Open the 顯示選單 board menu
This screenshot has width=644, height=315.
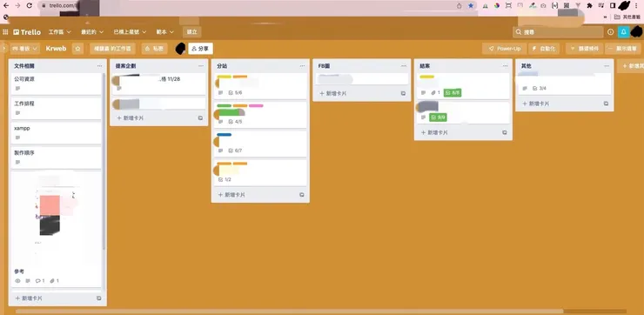coord(623,49)
